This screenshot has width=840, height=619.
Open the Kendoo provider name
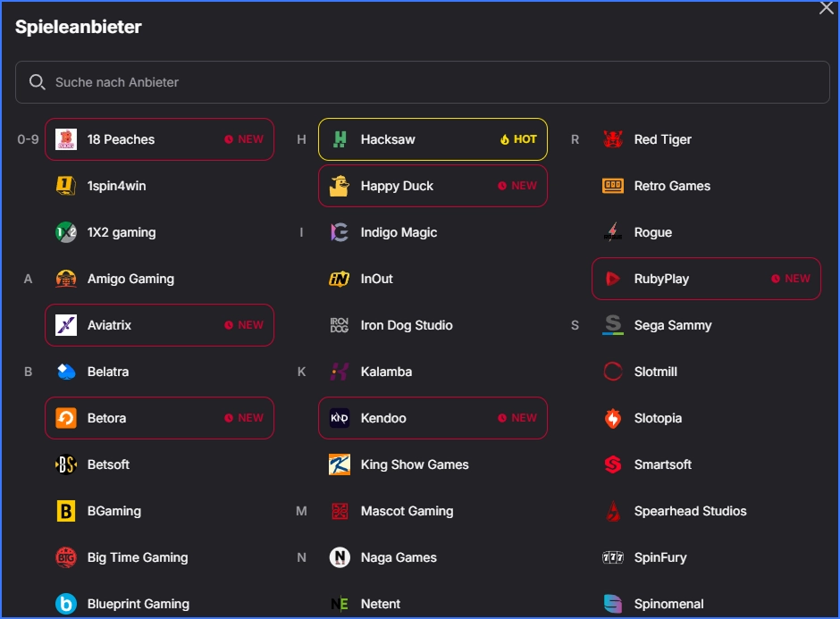coord(383,418)
